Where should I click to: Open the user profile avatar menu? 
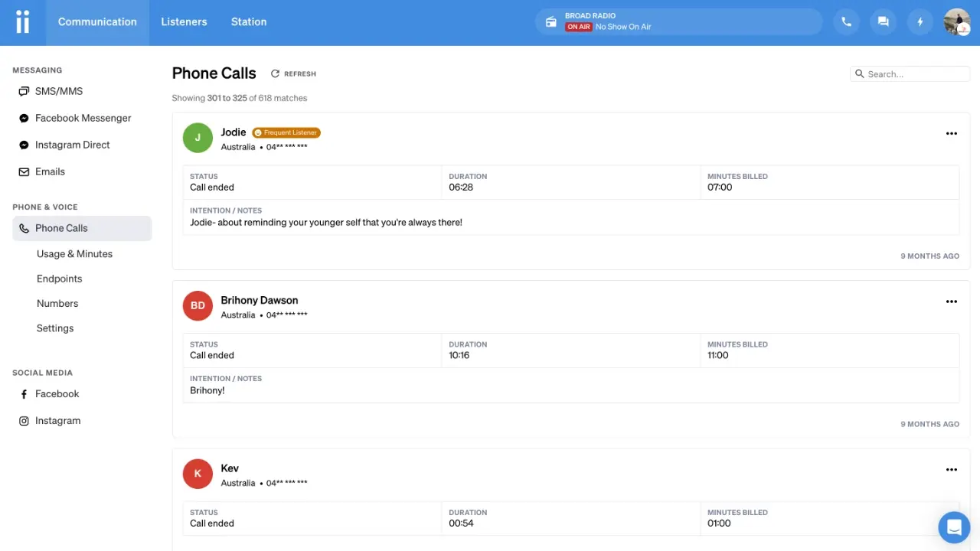tap(957, 22)
